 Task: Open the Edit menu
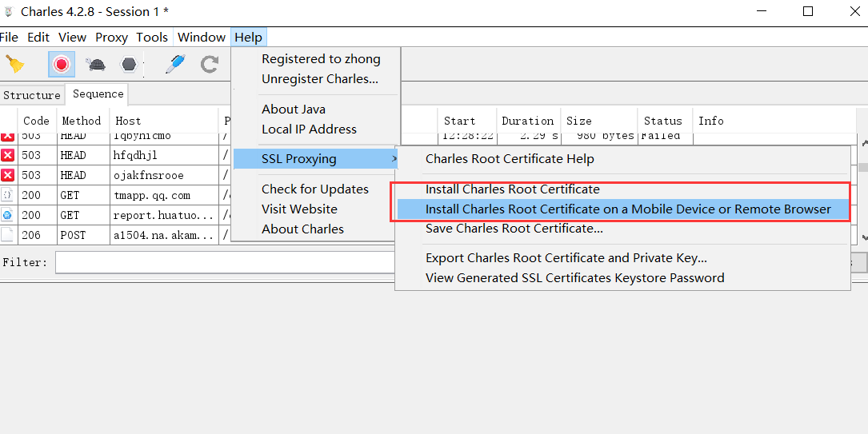click(38, 38)
